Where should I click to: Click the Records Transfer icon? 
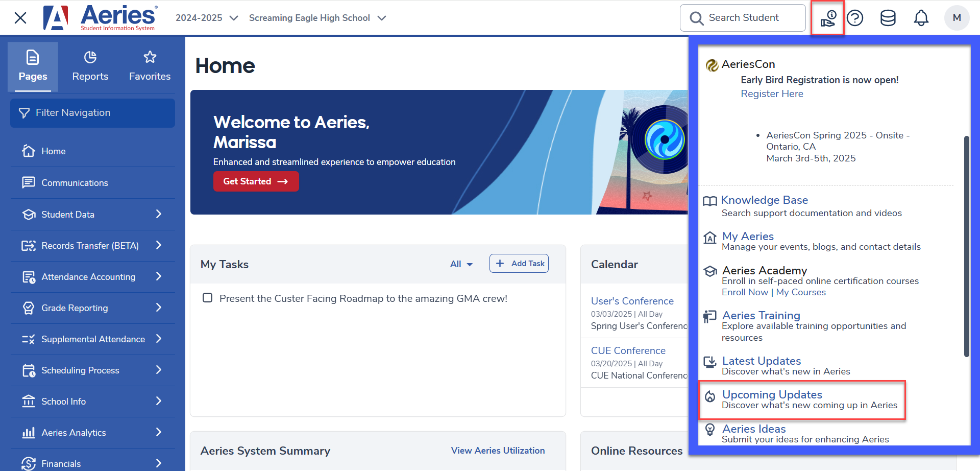click(29, 246)
